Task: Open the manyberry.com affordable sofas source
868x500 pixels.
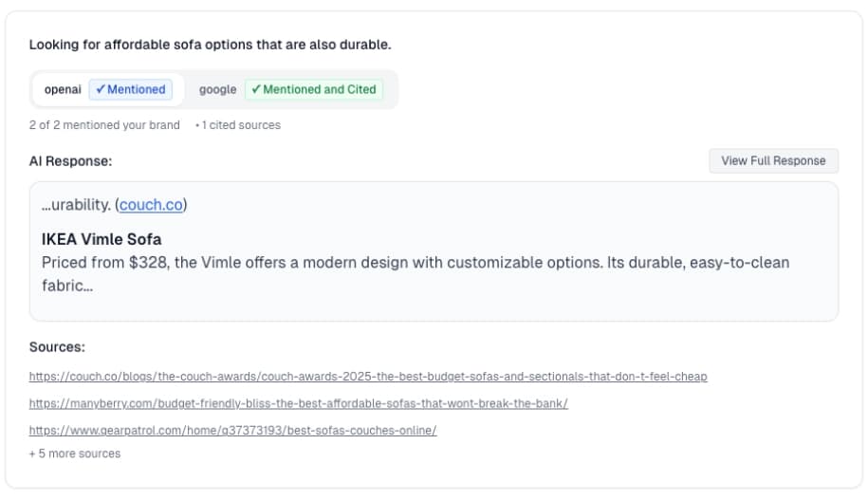Action: [x=299, y=403]
